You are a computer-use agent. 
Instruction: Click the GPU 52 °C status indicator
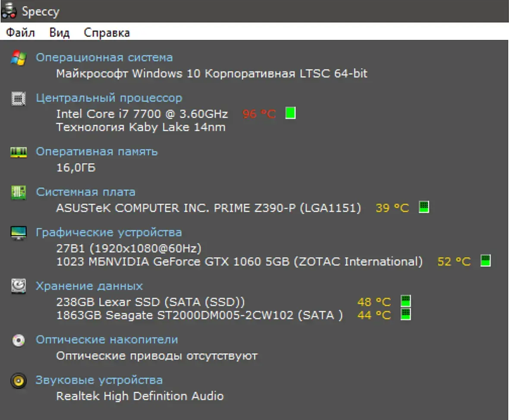click(x=485, y=261)
